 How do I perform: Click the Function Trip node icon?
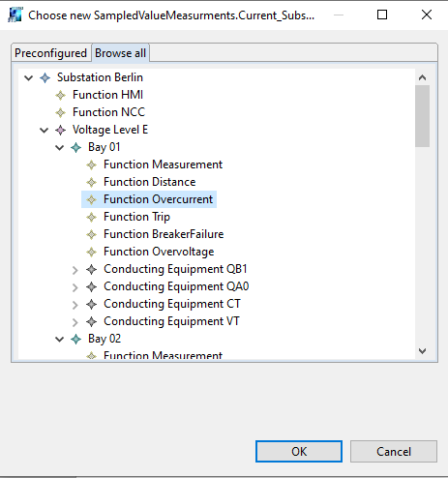[91, 217]
